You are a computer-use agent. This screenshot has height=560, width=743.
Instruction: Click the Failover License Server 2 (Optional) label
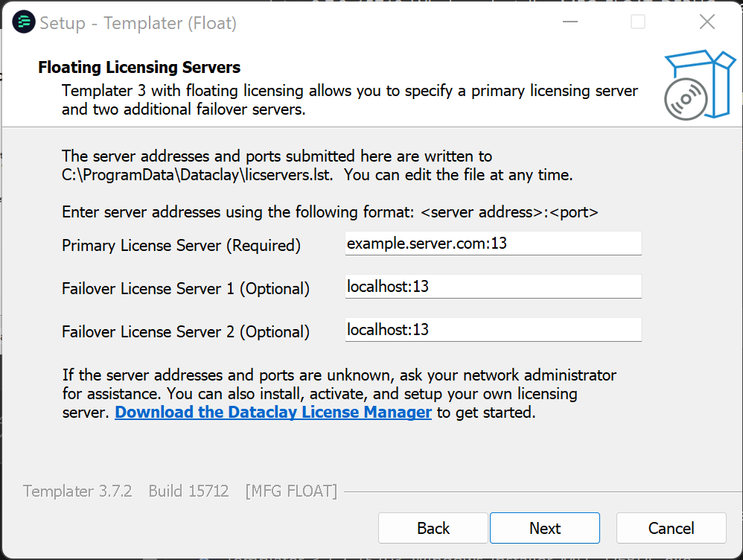point(186,332)
